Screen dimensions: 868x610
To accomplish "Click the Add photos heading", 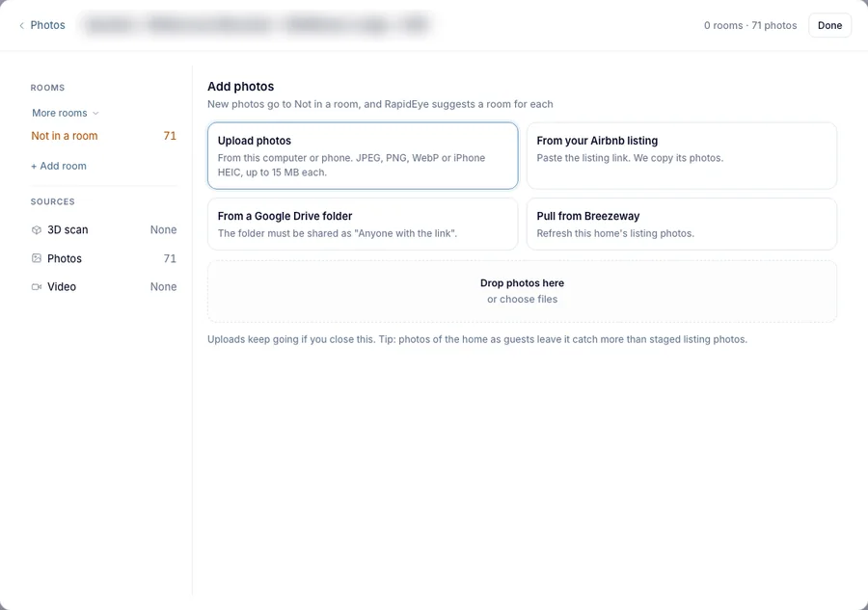I will click(x=241, y=87).
